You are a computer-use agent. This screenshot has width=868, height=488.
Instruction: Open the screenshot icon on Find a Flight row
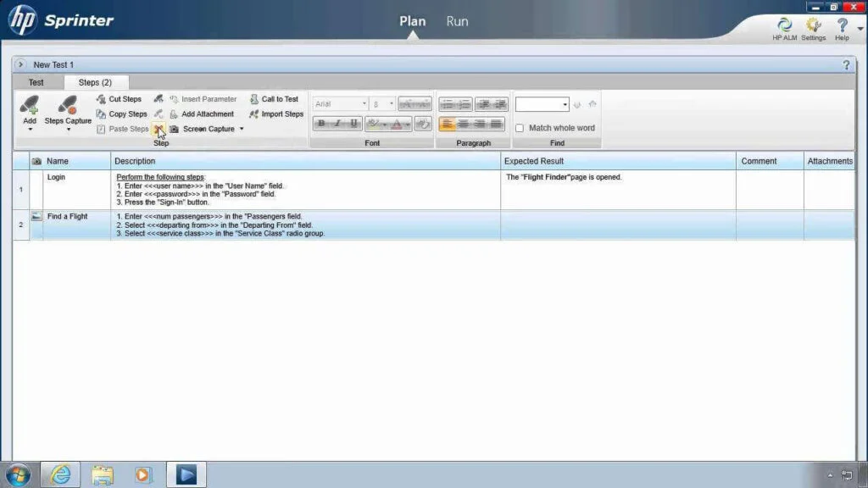(36, 216)
